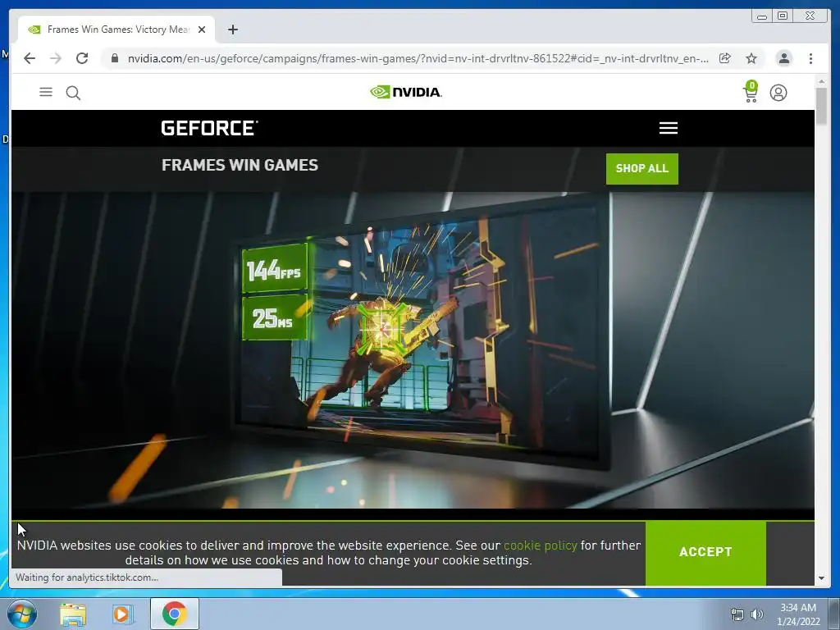Click the address bar URL field
This screenshot has width=840, height=630.
pos(418,58)
